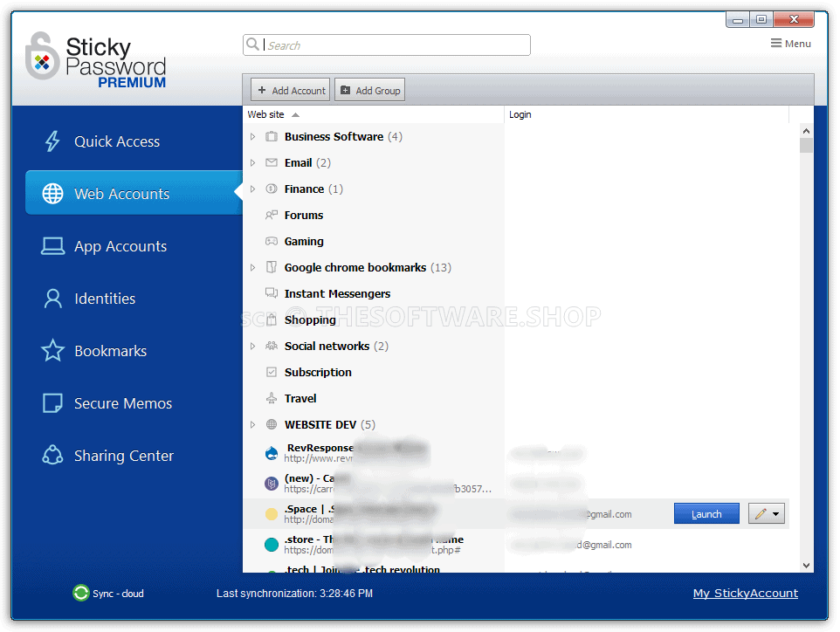Click the green Sync cloud icon
The image size is (840, 632).
81,593
